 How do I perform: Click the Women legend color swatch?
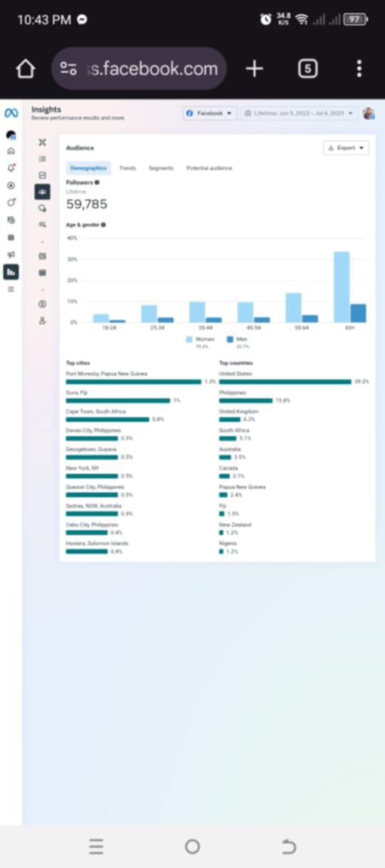click(x=190, y=340)
